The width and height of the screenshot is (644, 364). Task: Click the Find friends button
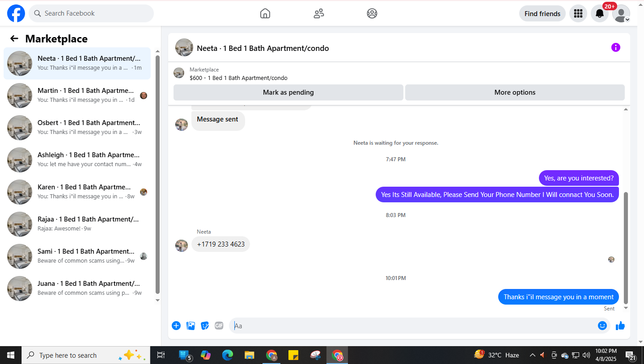point(542,13)
